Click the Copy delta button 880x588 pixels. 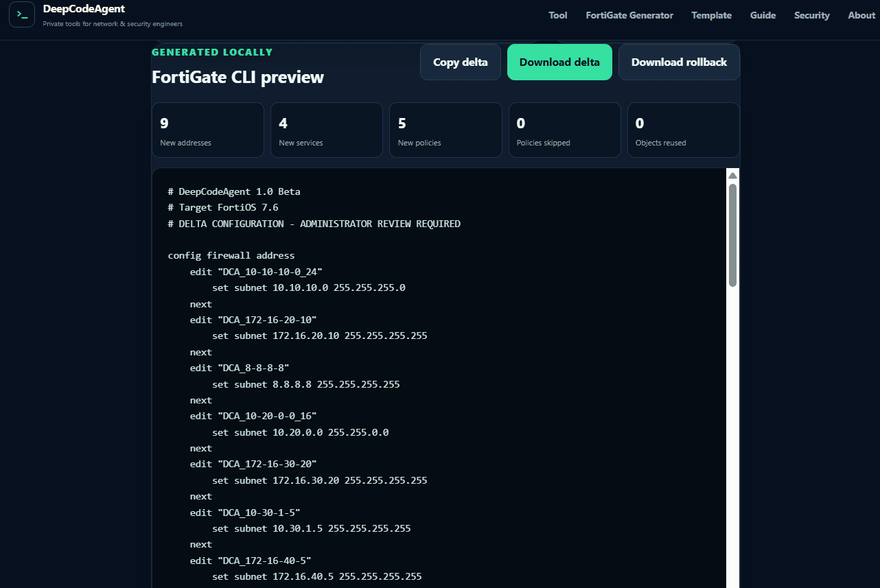(461, 62)
